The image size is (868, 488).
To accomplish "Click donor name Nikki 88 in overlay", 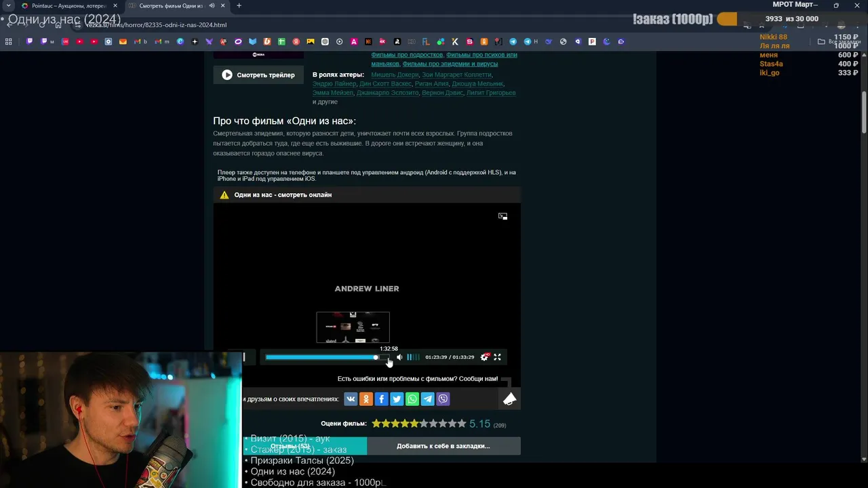I will 773,37.
